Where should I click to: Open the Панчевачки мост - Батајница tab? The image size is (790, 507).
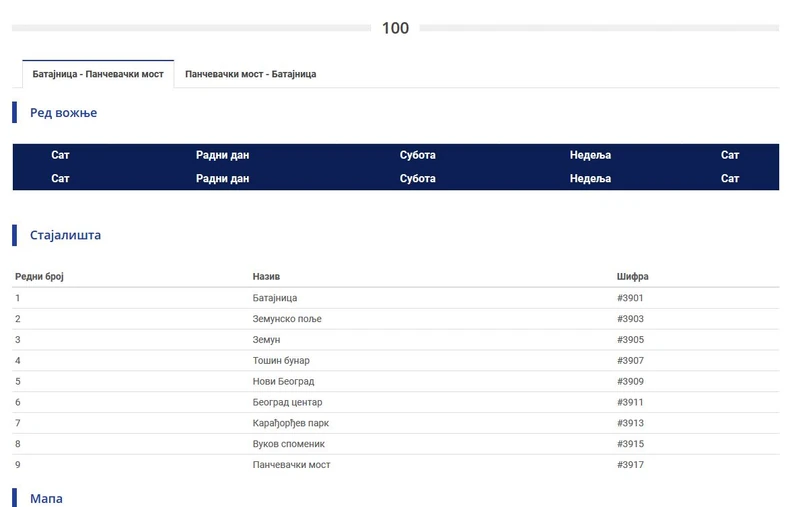(x=250, y=74)
